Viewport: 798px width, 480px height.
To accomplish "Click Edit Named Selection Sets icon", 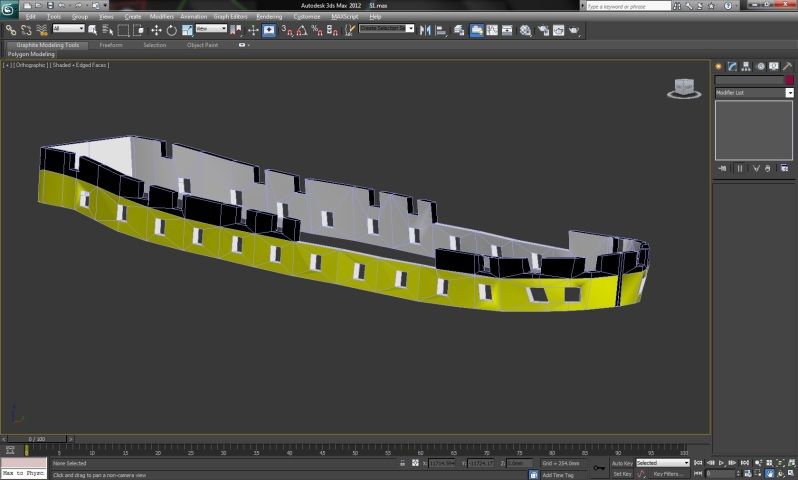I will pyautogui.click(x=350, y=31).
